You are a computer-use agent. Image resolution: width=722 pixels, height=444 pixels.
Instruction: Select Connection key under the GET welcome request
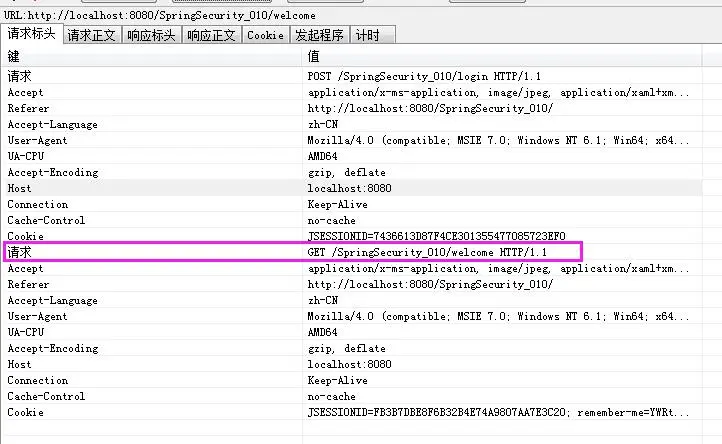pos(38,380)
